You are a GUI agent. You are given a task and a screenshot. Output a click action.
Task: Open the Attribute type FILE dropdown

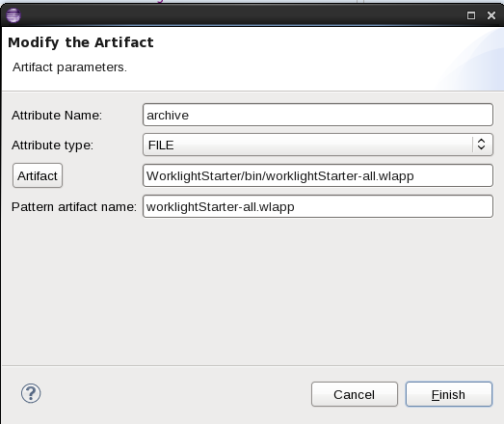pyautogui.click(x=318, y=145)
